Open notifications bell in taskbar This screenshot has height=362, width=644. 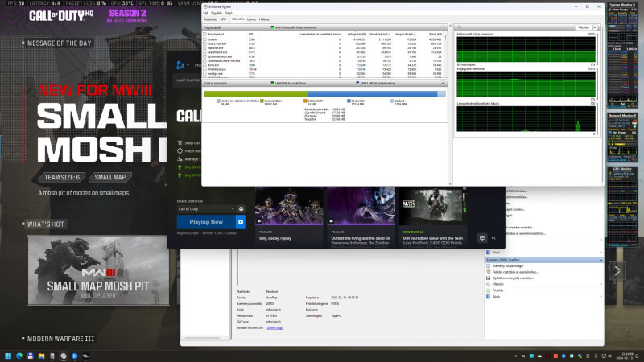tap(638, 356)
